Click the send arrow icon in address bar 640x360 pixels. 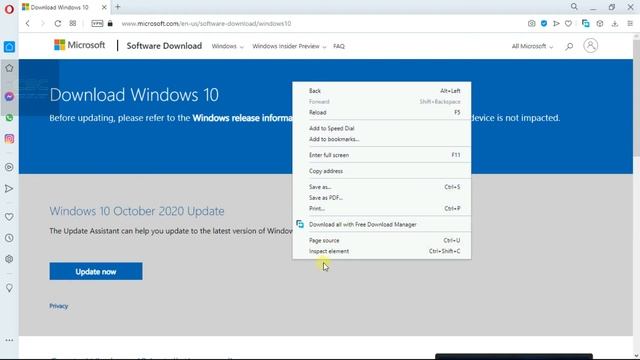(556, 24)
